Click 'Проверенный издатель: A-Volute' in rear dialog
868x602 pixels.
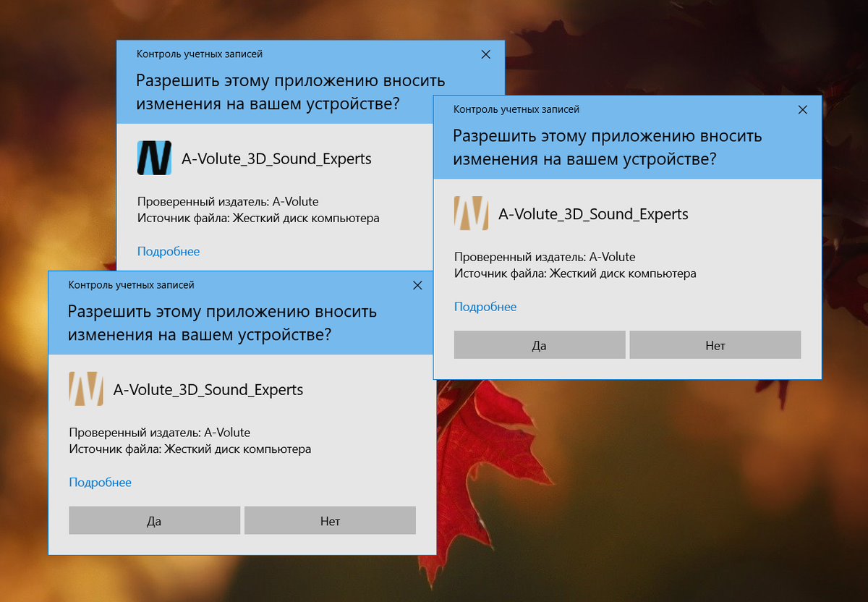click(228, 202)
